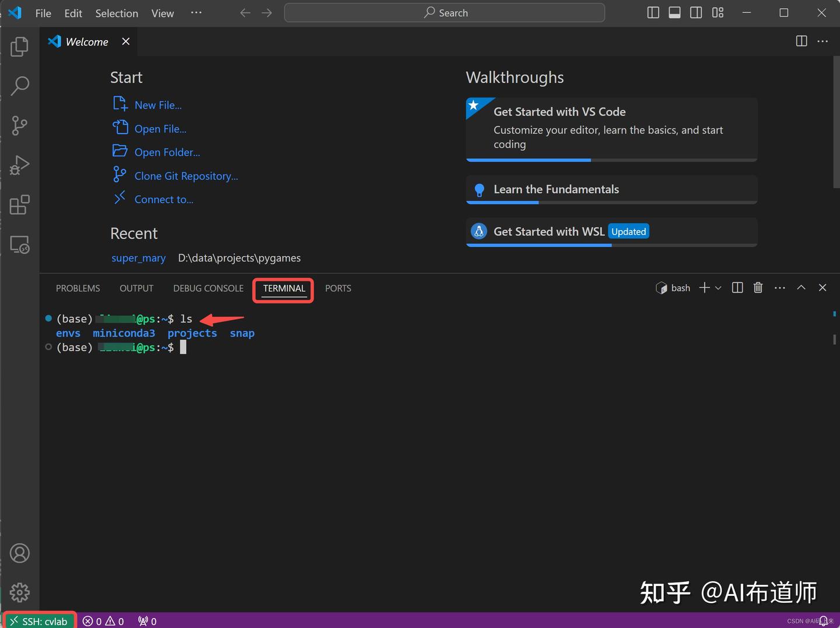Open the Explorer view in the activity bar

tap(19, 47)
